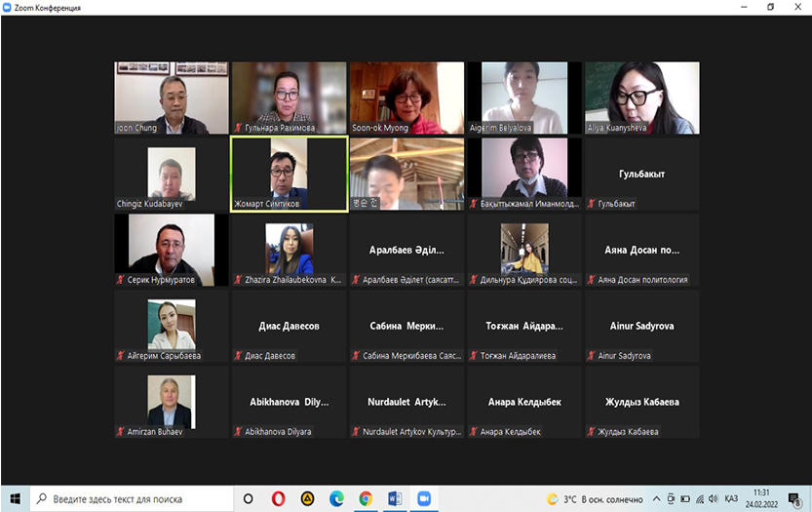Select Soon-ok Myong's video tile
The height and width of the screenshot is (512, 812).
tap(406, 97)
